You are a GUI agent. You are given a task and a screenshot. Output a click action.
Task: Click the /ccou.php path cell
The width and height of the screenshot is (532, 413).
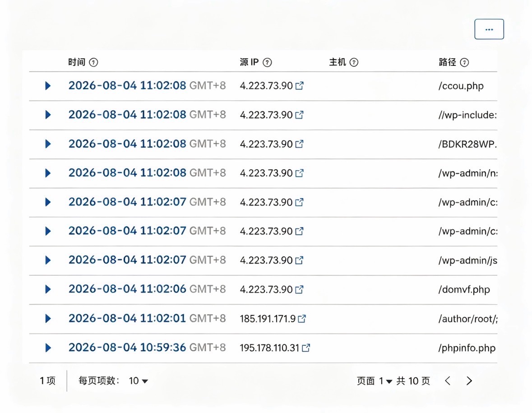click(x=461, y=86)
